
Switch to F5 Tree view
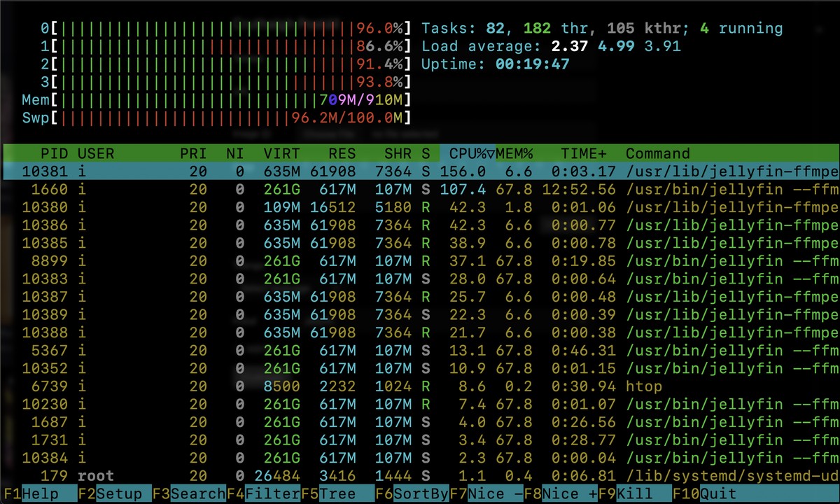338,494
